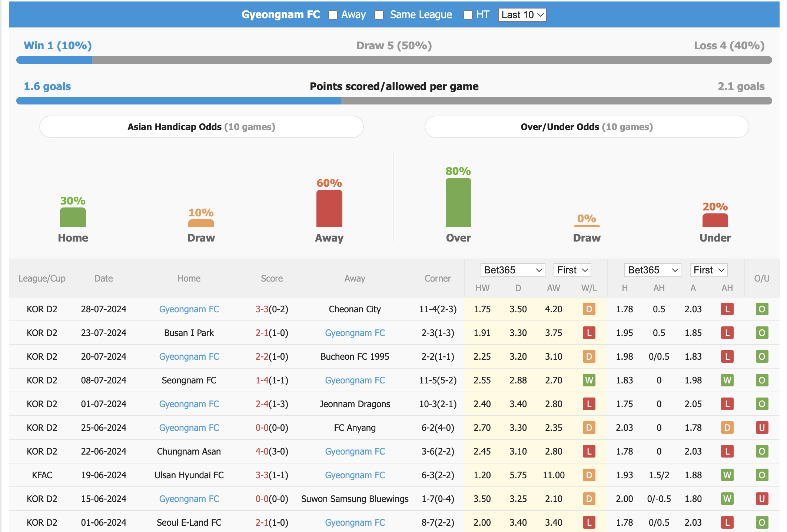Click U badge in Suwon Samsung Bluewings row
Image resolution: width=787 pixels, height=532 pixels.
[x=762, y=499]
